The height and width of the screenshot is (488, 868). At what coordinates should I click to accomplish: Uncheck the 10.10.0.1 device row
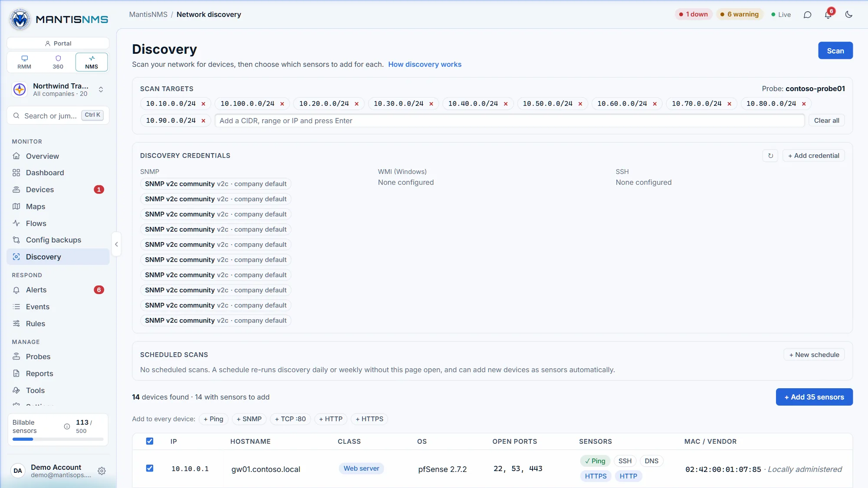(x=150, y=468)
